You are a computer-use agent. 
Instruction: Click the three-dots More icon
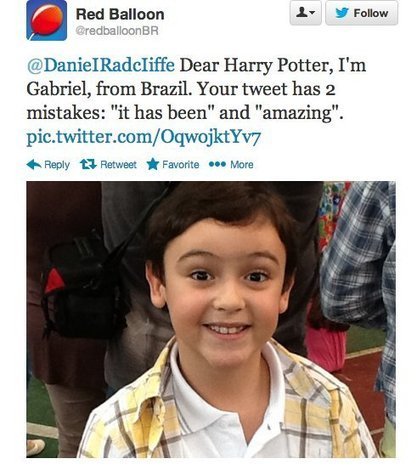[x=217, y=164]
